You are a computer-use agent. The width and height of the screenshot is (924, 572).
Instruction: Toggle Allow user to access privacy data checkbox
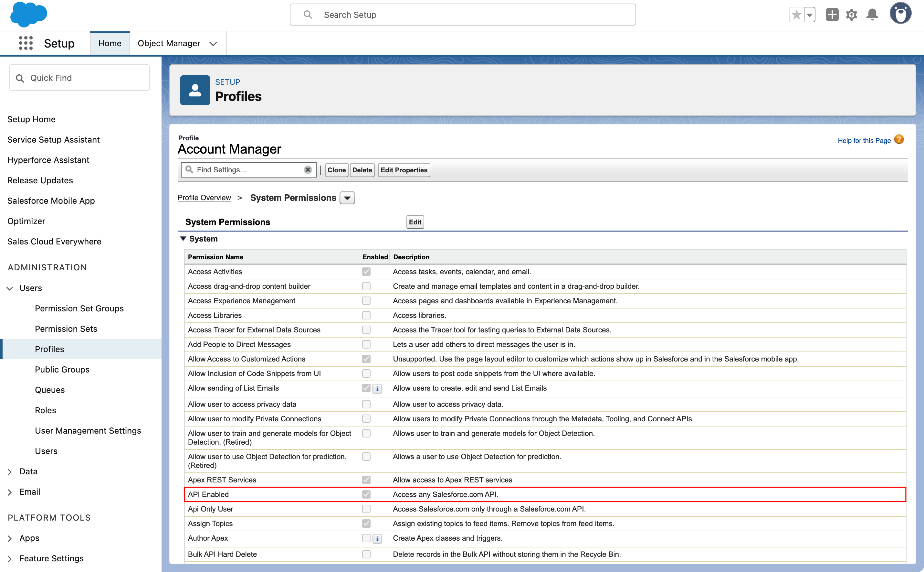pyautogui.click(x=366, y=405)
